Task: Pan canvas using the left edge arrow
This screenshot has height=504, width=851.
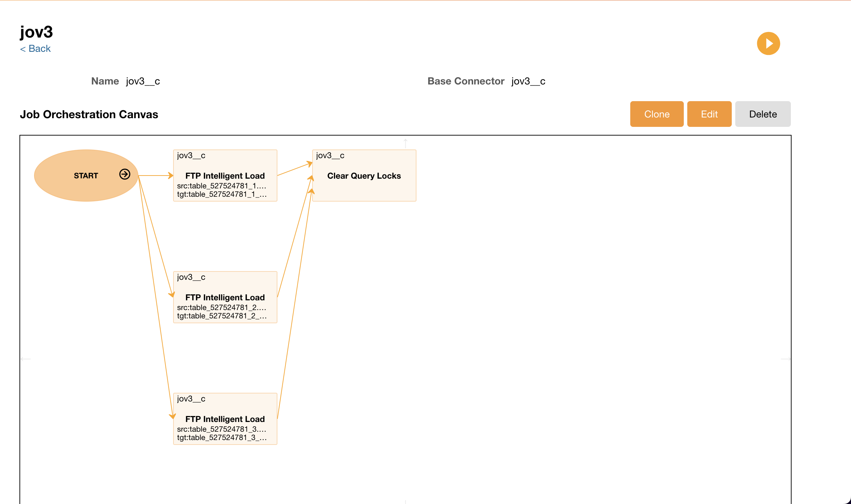Action: (x=26, y=359)
